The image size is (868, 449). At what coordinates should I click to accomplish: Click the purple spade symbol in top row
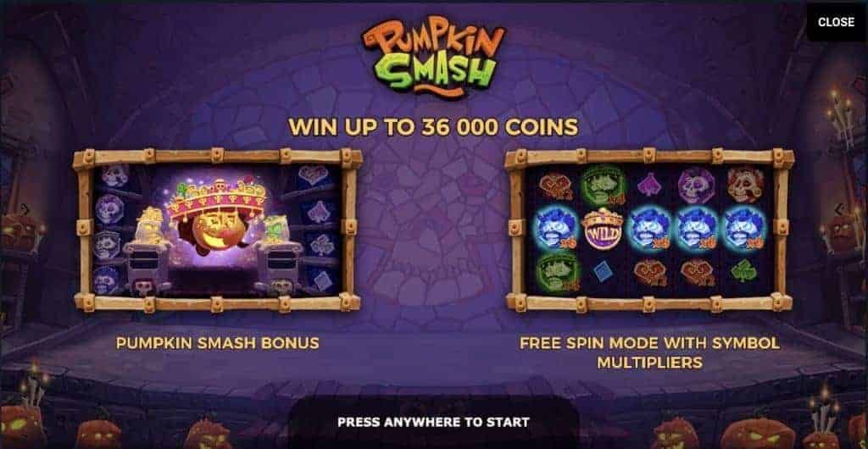(648, 184)
